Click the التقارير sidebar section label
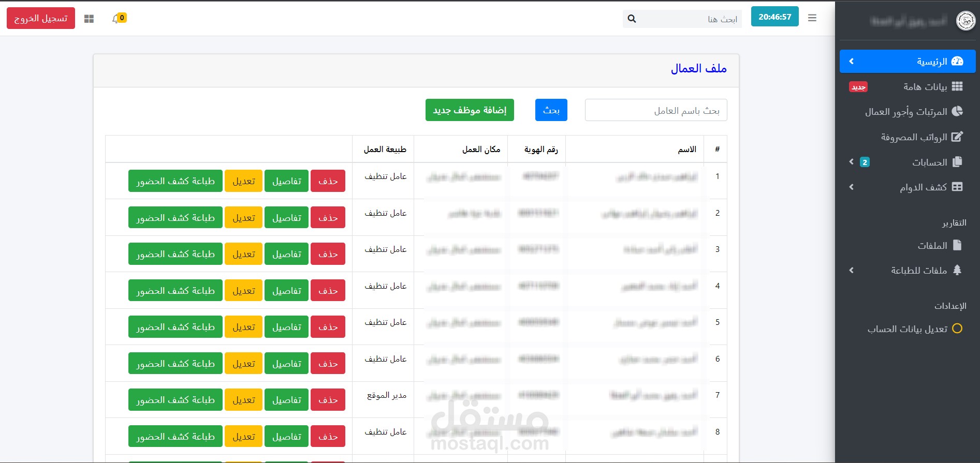980x463 pixels. [954, 222]
